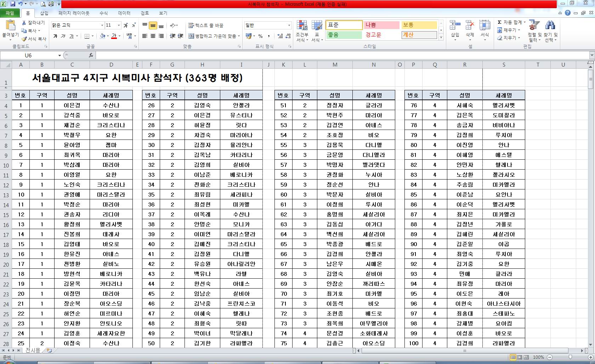Image resolution: width=595 pixels, height=364 pixels.
Task: Open the cell Format (서식) menu
Action: click(485, 30)
